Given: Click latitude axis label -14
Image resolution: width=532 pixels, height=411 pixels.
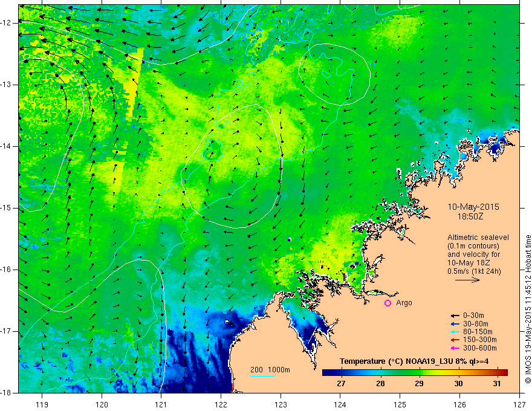Looking at the screenshot, I should [x=7, y=146].
